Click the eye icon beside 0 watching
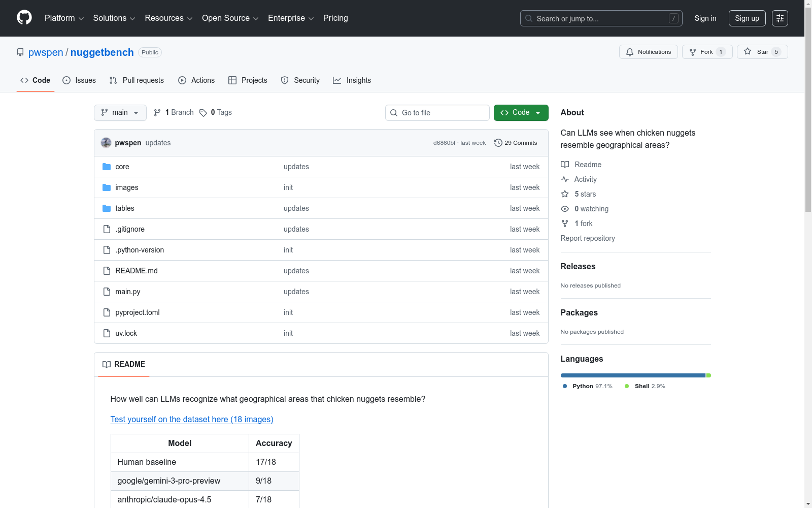The image size is (812, 508). [565, 209]
